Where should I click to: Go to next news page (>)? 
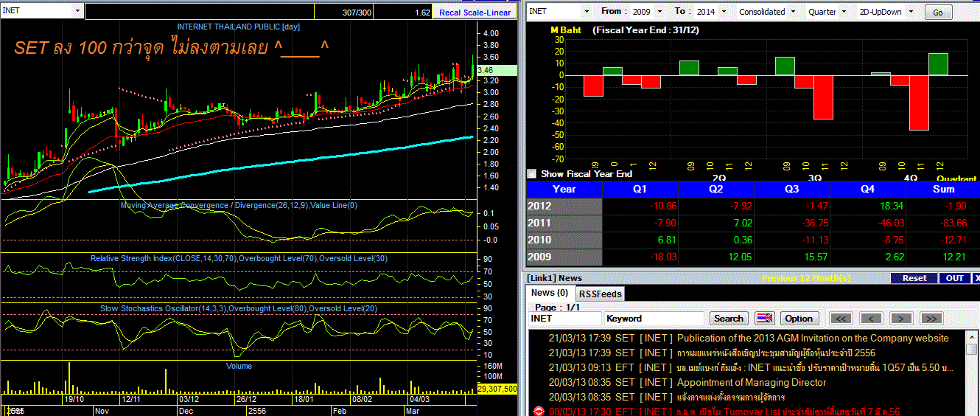[x=901, y=319]
